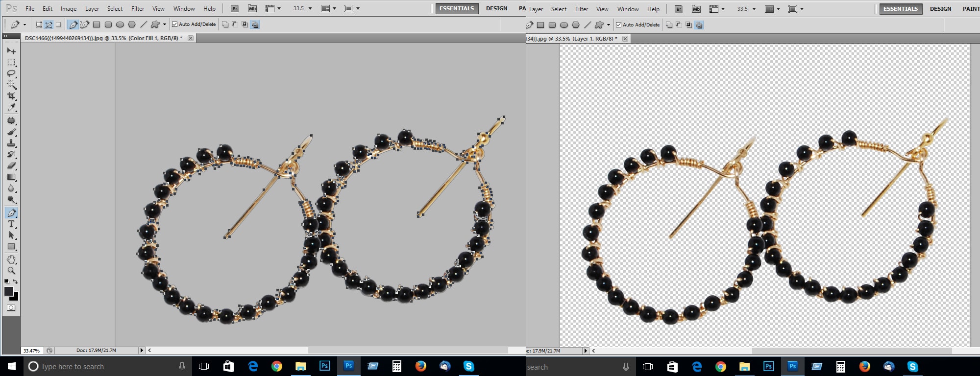Swap foreground and background colors
Image resolution: width=980 pixels, height=376 pixels.
(16, 282)
